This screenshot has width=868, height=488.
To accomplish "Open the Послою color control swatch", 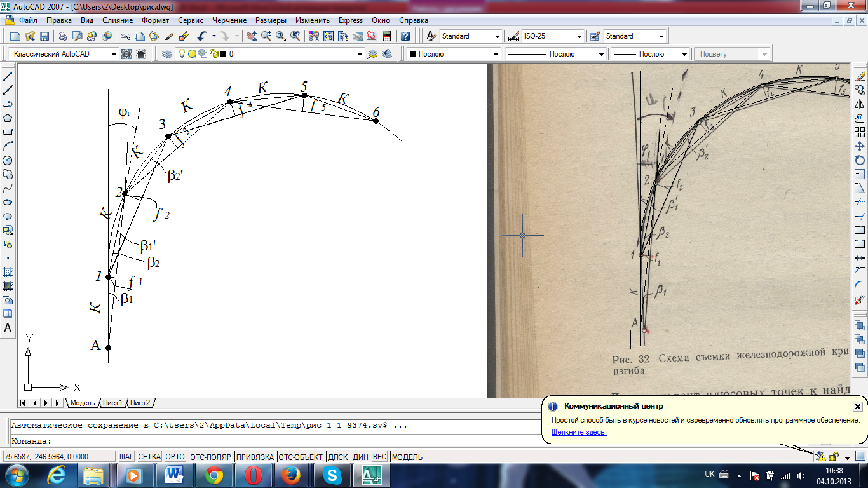I will click(x=413, y=55).
